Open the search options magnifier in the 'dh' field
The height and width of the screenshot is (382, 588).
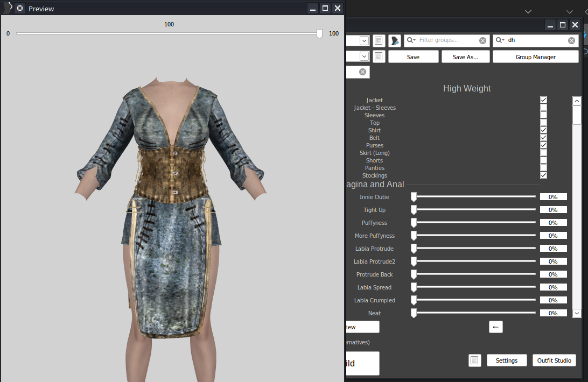(500, 40)
